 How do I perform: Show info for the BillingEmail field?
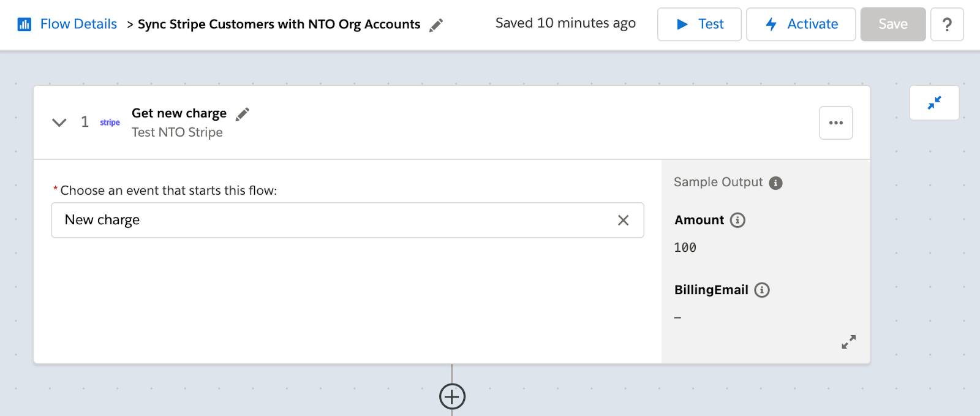tap(761, 290)
